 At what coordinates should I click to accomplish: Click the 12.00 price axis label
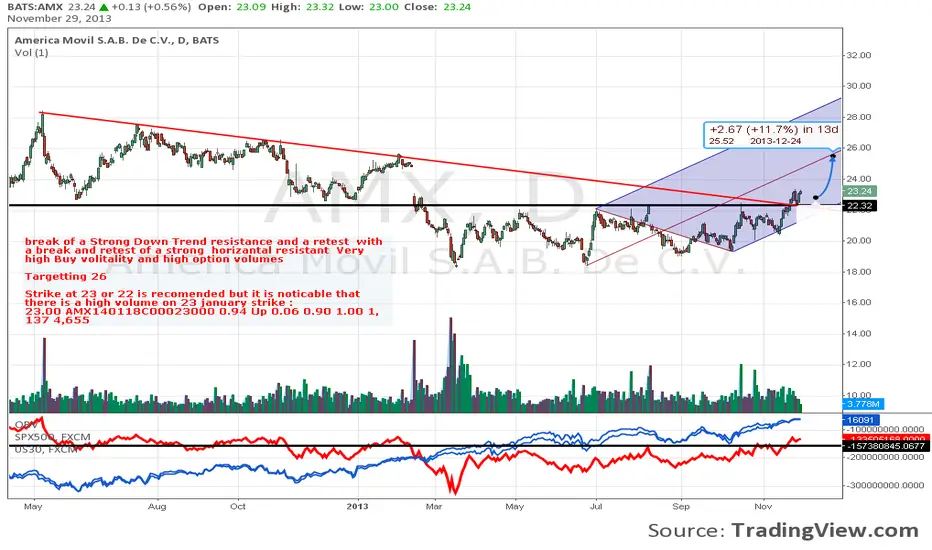tap(859, 364)
